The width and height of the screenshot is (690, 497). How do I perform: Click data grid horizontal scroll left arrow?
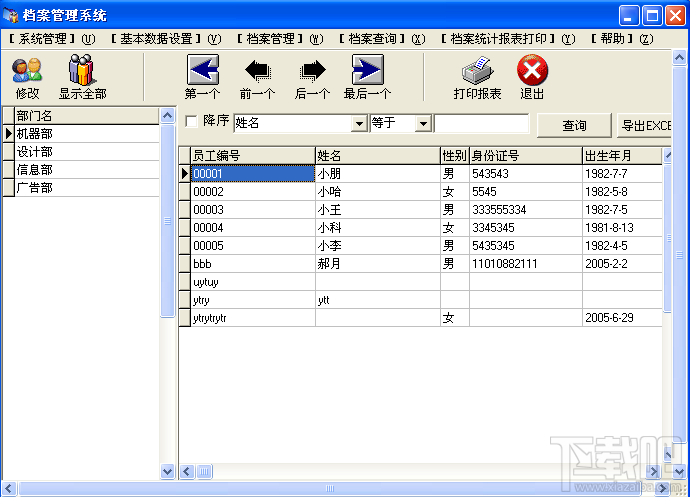pos(187,472)
